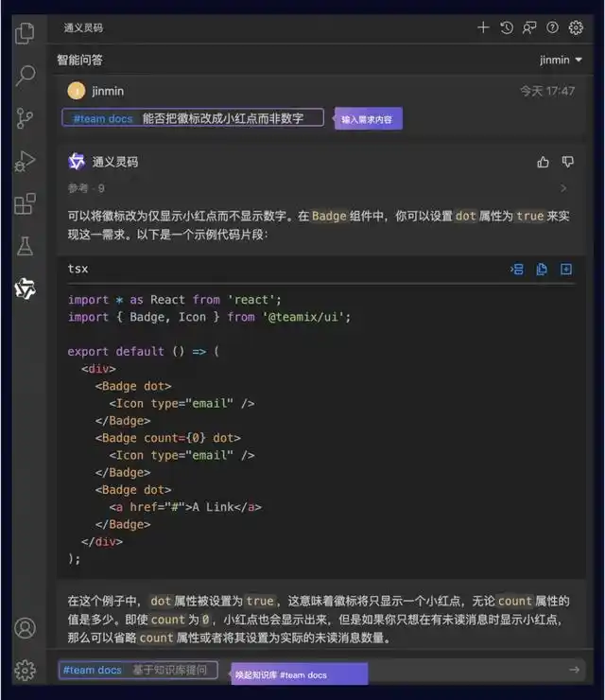Open the Explorer files icon in activity bar
Screen dimensions: 605x700
(25, 33)
